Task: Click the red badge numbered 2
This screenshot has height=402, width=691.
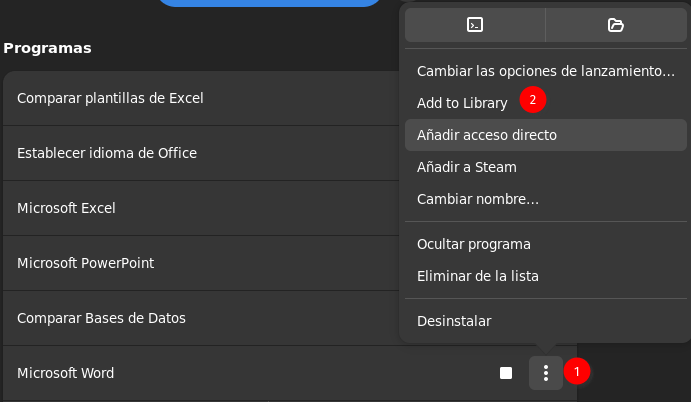Action: (x=533, y=100)
